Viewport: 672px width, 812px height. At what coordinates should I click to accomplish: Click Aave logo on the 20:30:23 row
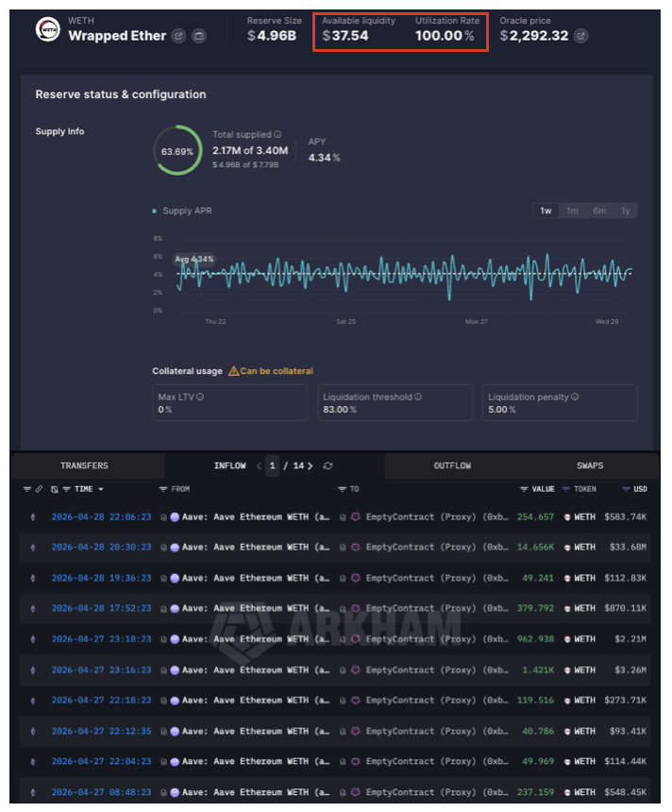point(175,548)
